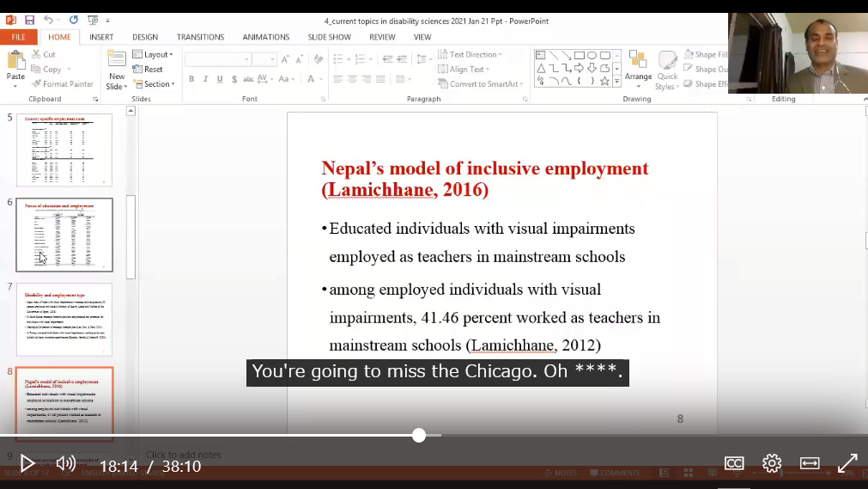Open Font dialog launcher
Image resolution: width=868 pixels, height=489 pixels.
323,99
